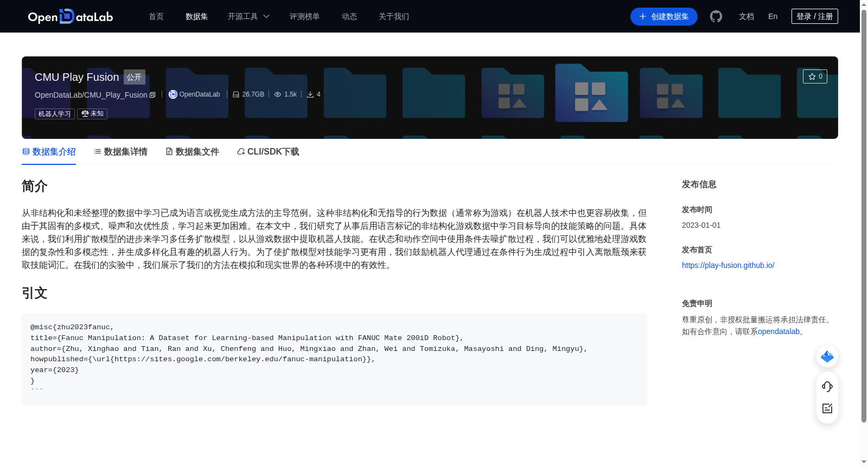Click 登录 / 注册 button

coord(814,16)
